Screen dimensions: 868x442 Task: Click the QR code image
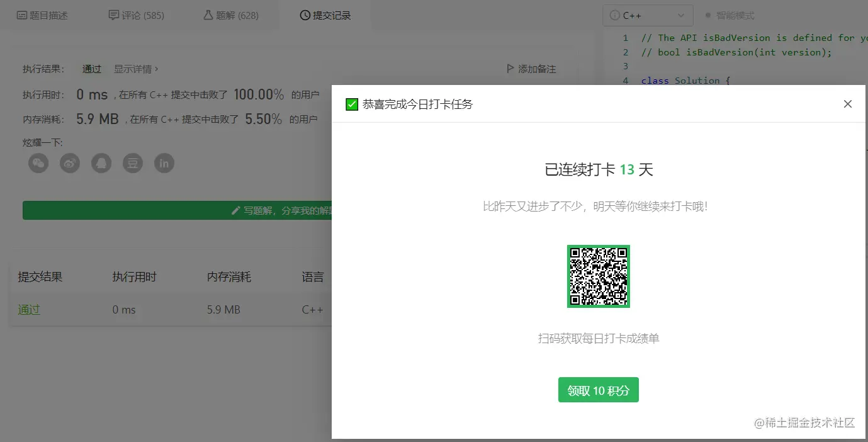click(x=599, y=276)
